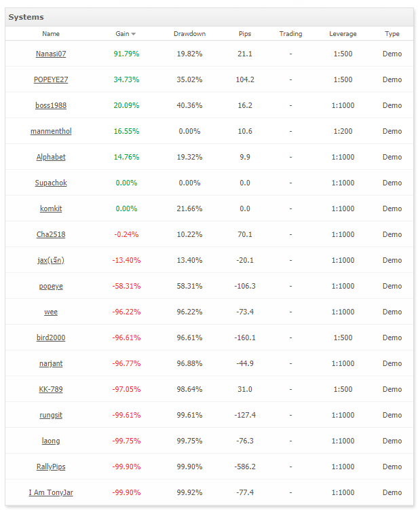
Task: Open the Cha2518 system link
Action: (51, 234)
